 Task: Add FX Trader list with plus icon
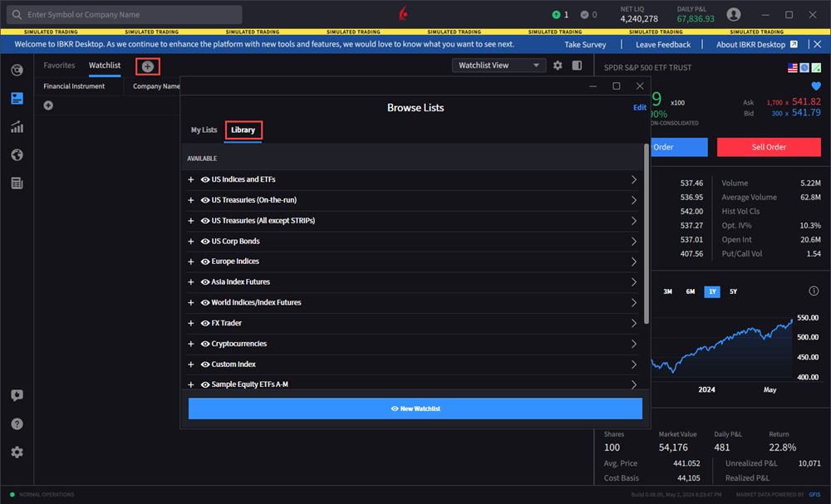[x=191, y=323]
